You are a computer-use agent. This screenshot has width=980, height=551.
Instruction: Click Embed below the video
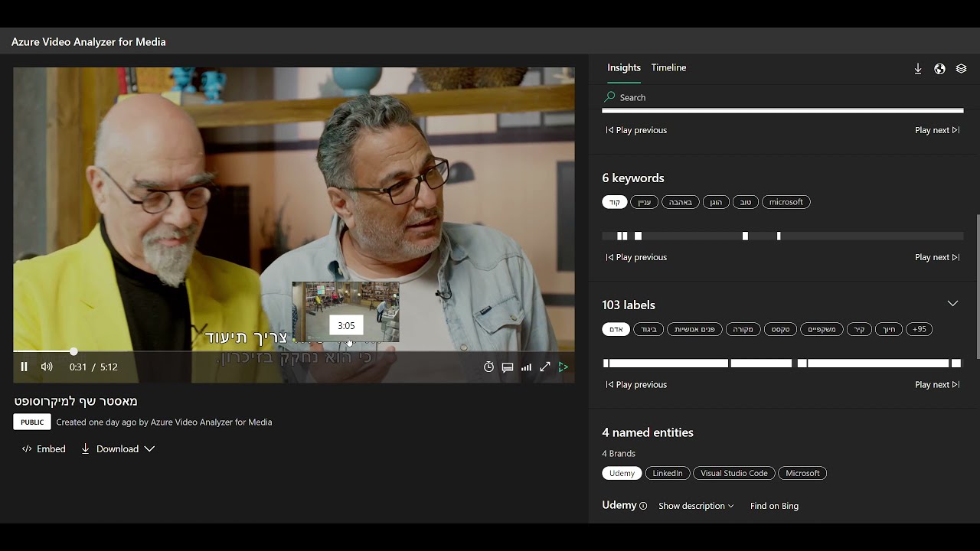[x=44, y=449]
